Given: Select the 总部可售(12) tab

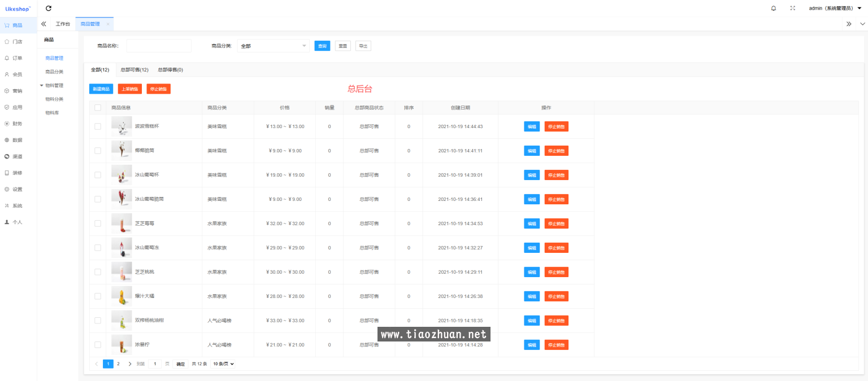Looking at the screenshot, I should coord(134,70).
